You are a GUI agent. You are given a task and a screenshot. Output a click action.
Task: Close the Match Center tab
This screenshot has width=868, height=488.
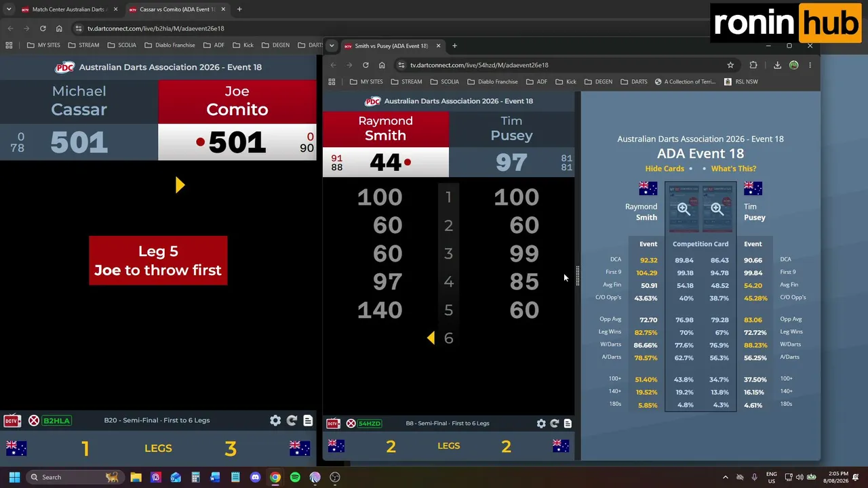pos(116,9)
